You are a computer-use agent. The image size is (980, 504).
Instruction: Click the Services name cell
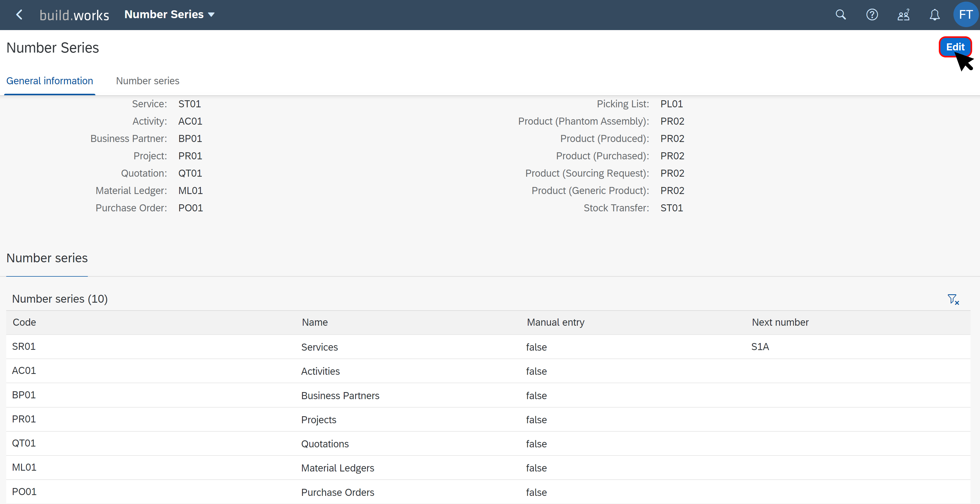point(319,347)
